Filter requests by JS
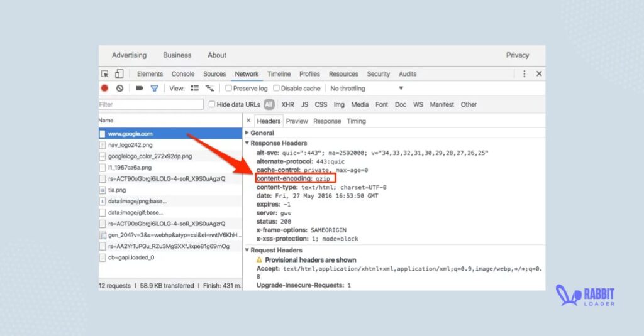 tap(304, 105)
